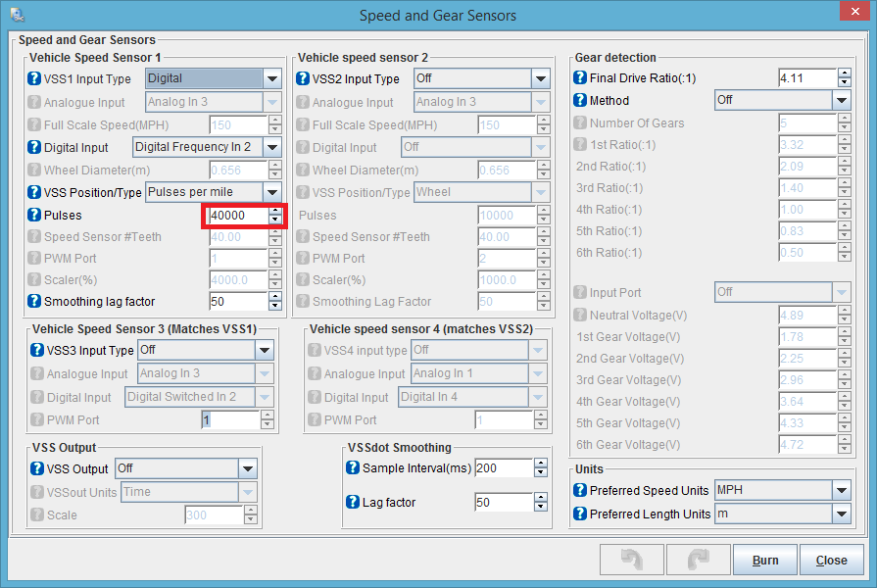Click help icon for VSS1 Digital Input

click(x=34, y=147)
